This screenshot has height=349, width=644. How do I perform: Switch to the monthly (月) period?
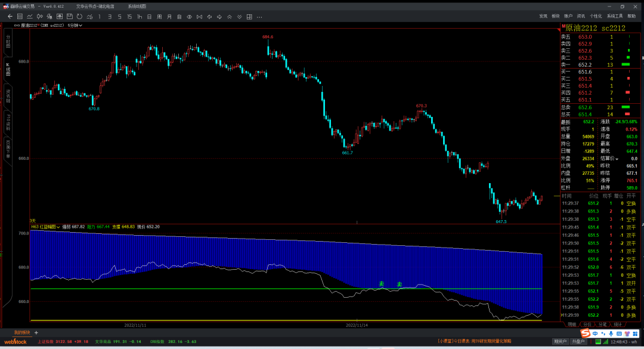169,17
